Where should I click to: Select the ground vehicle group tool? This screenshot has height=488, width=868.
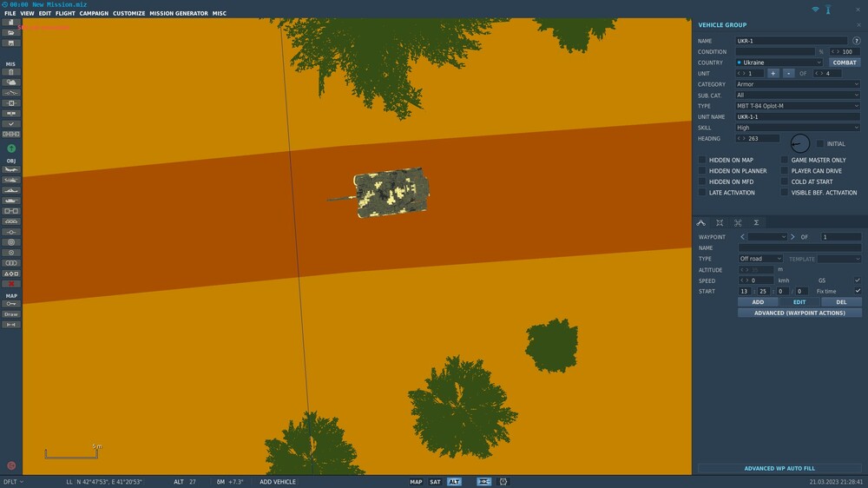10,201
